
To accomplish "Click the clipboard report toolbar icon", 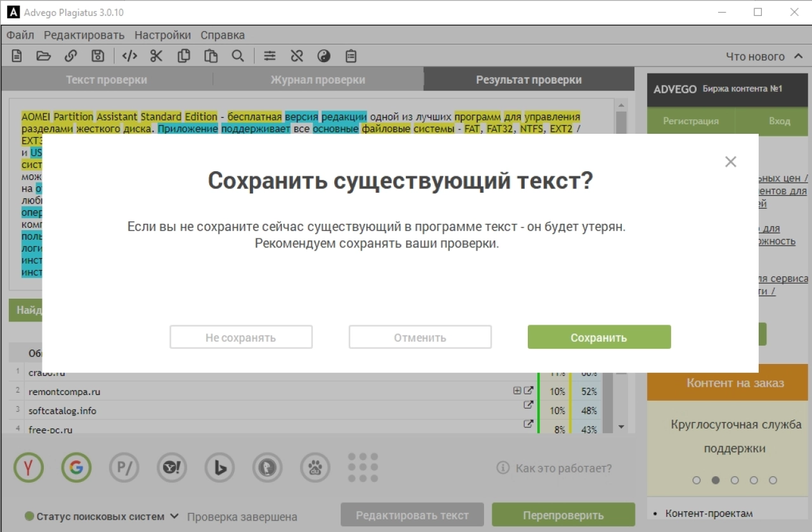I will tap(351, 56).
